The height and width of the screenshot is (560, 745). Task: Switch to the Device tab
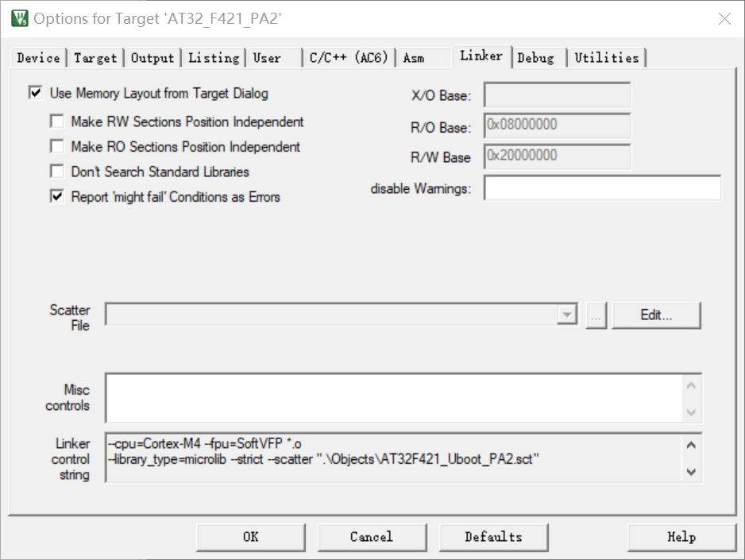[x=38, y=58]
